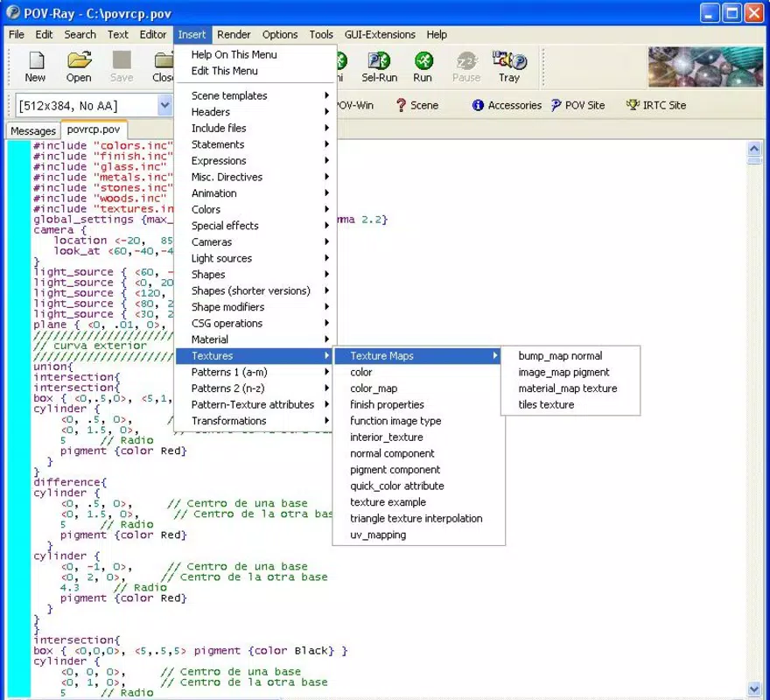
Task: Open the Render menu
Action: [234, 34]
